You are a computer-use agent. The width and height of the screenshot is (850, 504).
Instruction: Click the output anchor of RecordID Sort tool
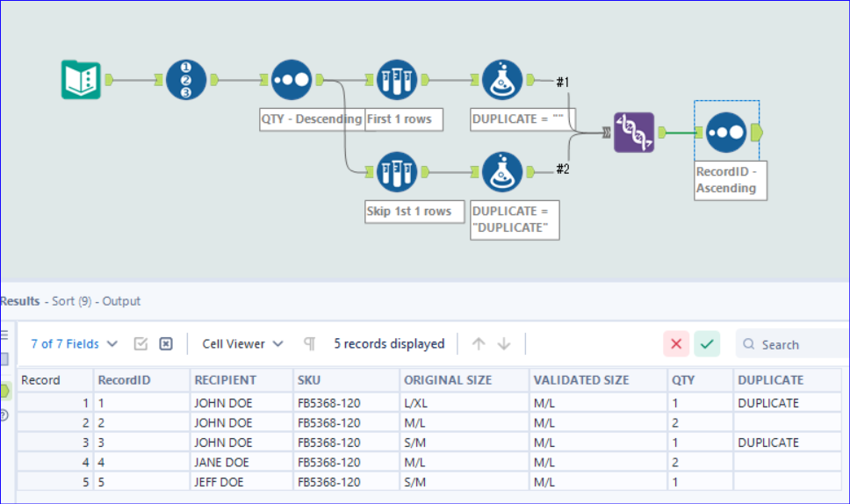click(x=757, y=133)
